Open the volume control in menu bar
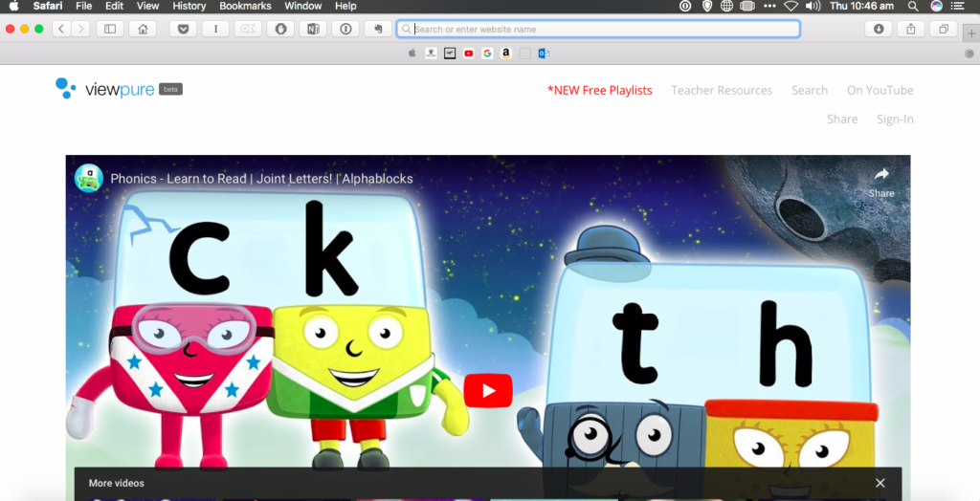Image resolution: width=980 pixels, height=501 pixels. tap(813, 7)
